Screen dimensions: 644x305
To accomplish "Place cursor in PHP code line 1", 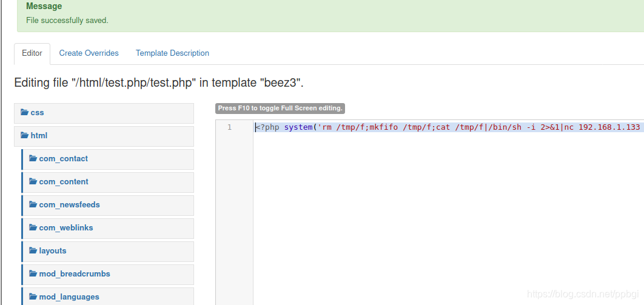I will click(x=449, y=127).
